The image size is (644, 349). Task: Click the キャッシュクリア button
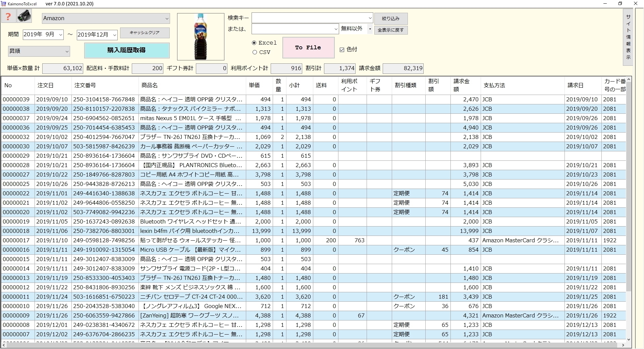click(x=145, y=33)
